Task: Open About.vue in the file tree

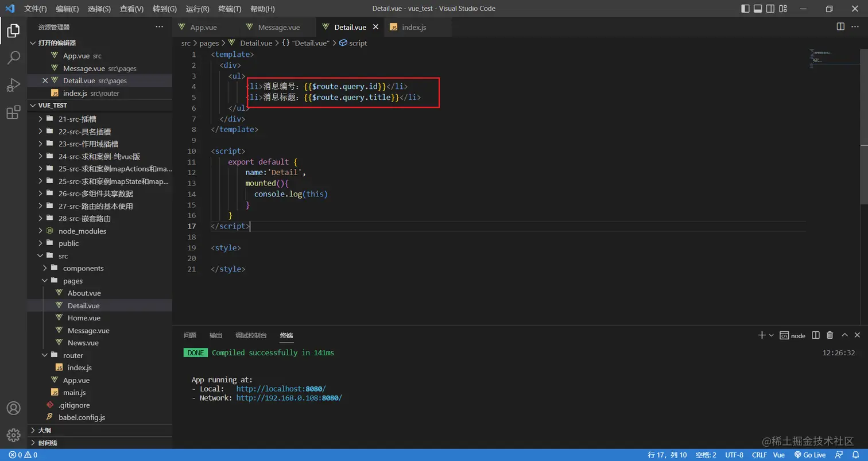Action: click(x=100, y=293)
